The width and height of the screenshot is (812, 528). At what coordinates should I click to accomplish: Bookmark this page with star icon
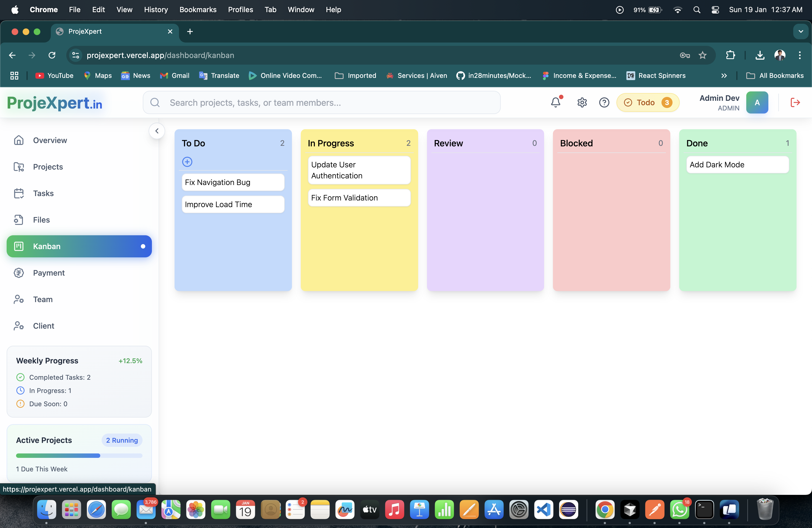coord(702,55)
